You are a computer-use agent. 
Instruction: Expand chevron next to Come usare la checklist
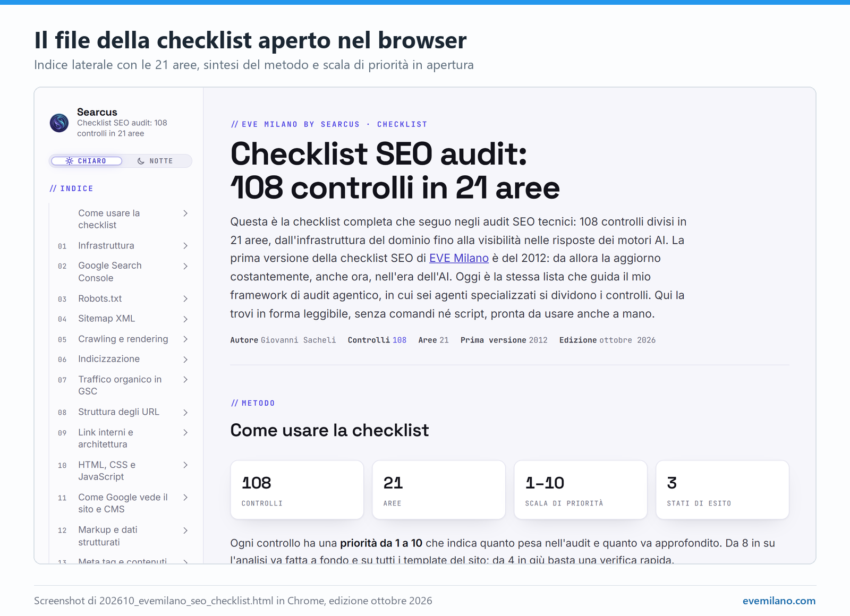coord(185,213)
